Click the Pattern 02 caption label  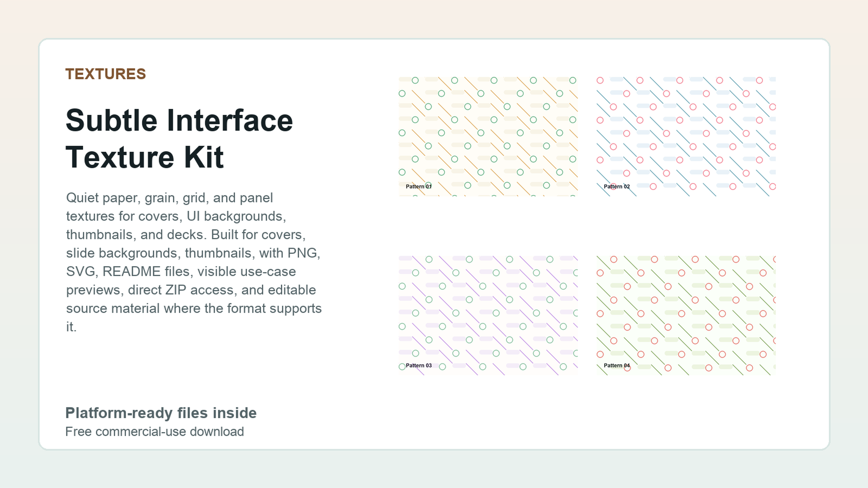tap(617, 186)
